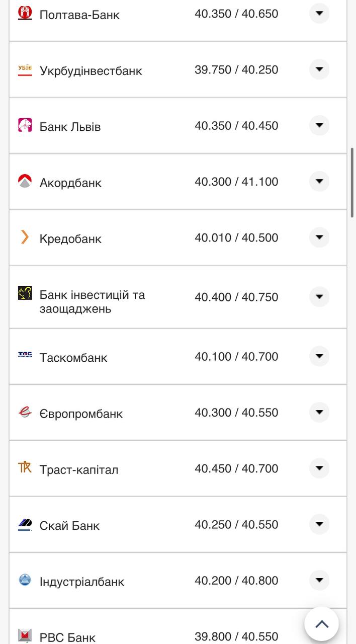Open the Кредобанк bank name link
Image resolution: width=356 pixels, height=644 pixels.
[x=70, y=238]
